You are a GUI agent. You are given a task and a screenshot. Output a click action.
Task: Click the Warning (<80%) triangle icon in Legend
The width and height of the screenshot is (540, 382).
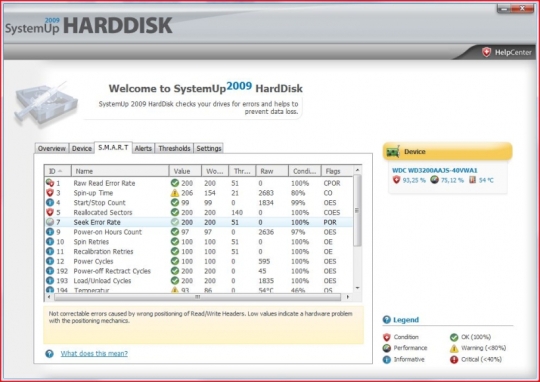[454, 348]
